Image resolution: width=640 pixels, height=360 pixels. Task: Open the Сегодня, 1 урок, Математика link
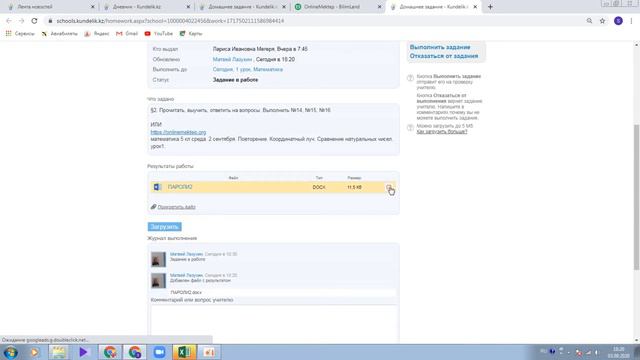point(247,69)
